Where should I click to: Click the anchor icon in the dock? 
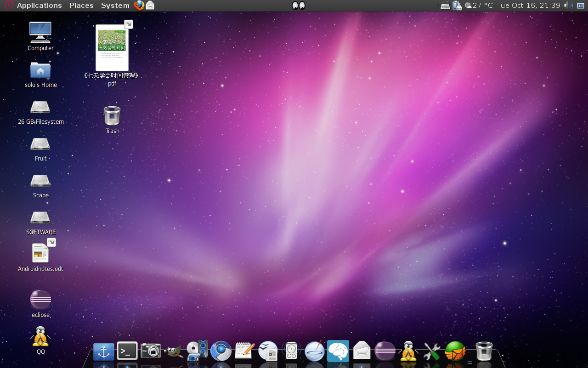[104, 352]
